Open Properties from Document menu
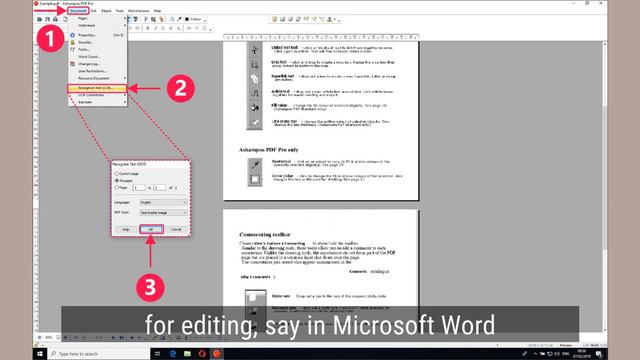Screen dimensions: 640x360 pos(97,35)
